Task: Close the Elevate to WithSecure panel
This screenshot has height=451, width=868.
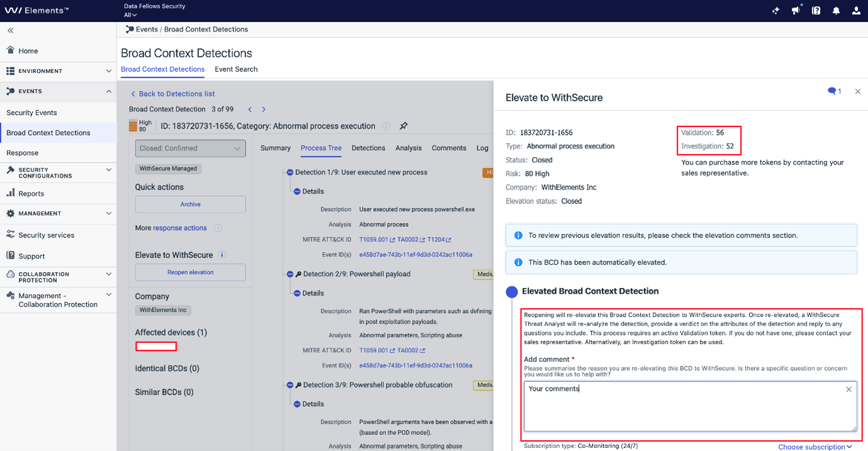Action: click(x=857, y=91)
